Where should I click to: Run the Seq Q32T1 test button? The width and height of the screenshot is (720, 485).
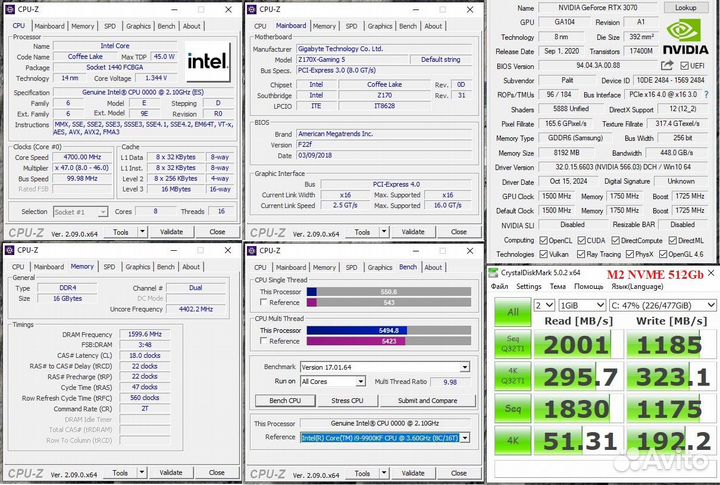(512, 344)
